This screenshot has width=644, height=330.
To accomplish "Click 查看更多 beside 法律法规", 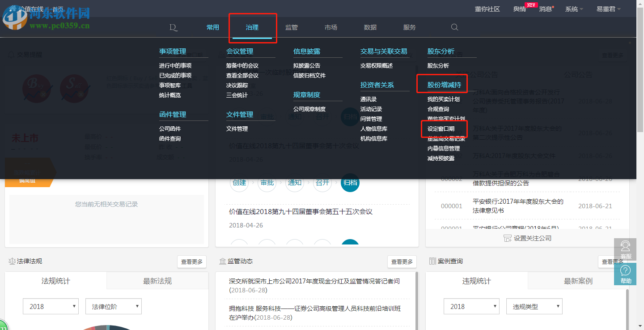I will pyautogui.click(x=191, y=261).
